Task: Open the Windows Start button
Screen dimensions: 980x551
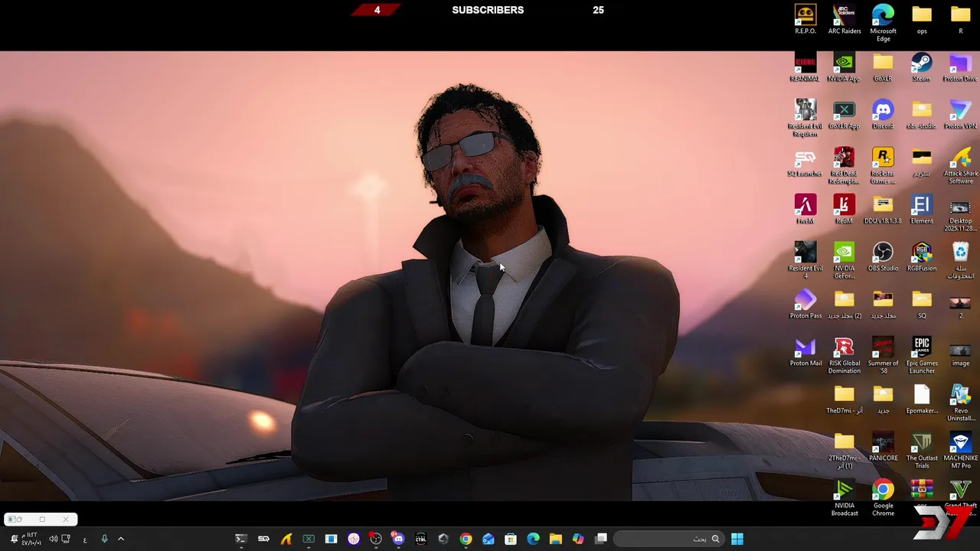Action: click(x=737, y=539)
